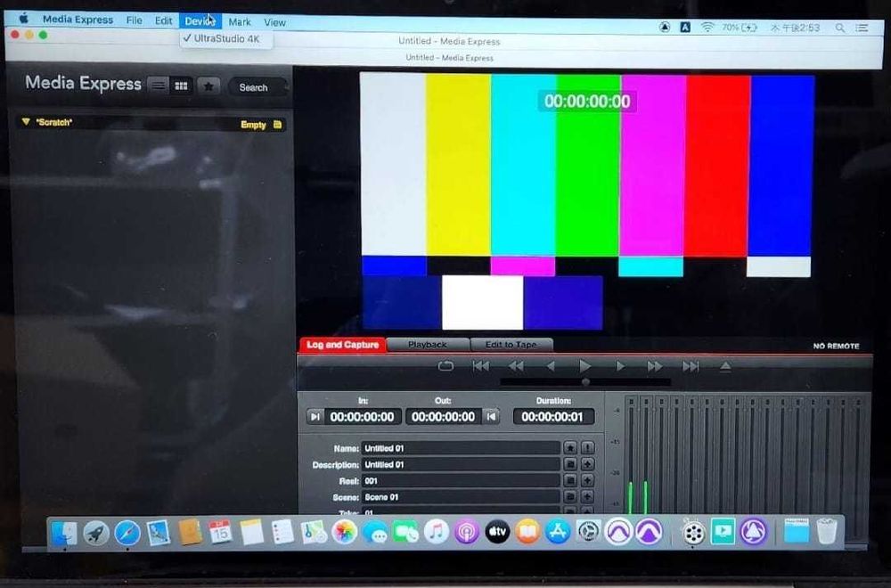
Task: Click the Out timecode field
Action: 443,417
